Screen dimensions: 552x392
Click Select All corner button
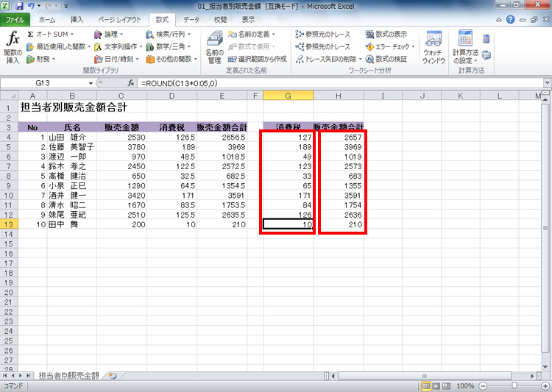click(x=9, y=96)
